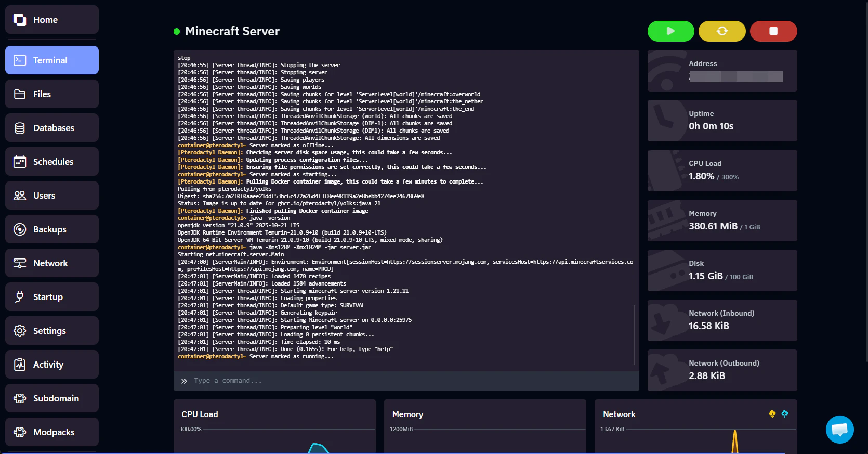This screenshot has height=454, width=868.
Task: Click the Network outbound upload icon on chart
Action: (x=785, y=414)
